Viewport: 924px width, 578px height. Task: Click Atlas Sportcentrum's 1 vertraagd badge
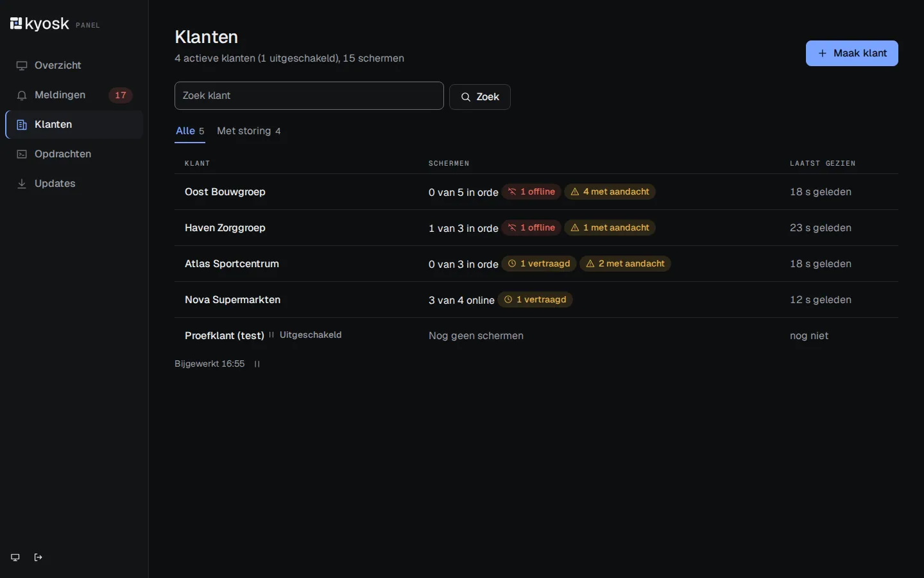[x=539, y=264]
